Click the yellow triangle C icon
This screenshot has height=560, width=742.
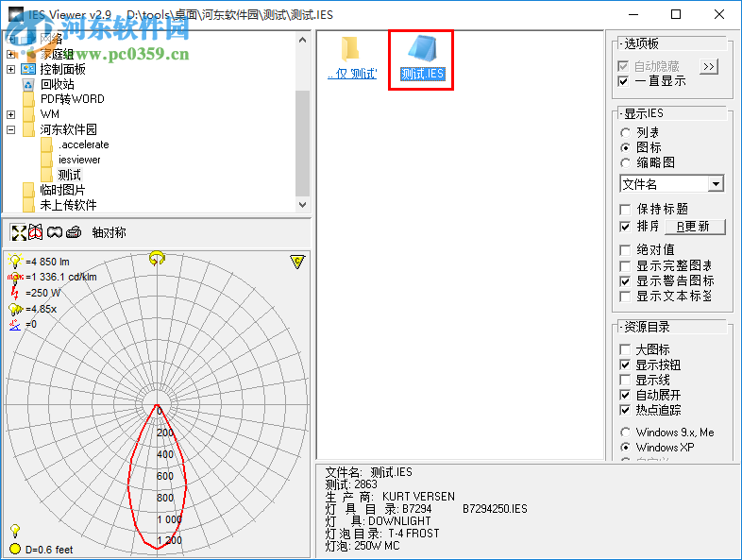(x=297, y=262)
